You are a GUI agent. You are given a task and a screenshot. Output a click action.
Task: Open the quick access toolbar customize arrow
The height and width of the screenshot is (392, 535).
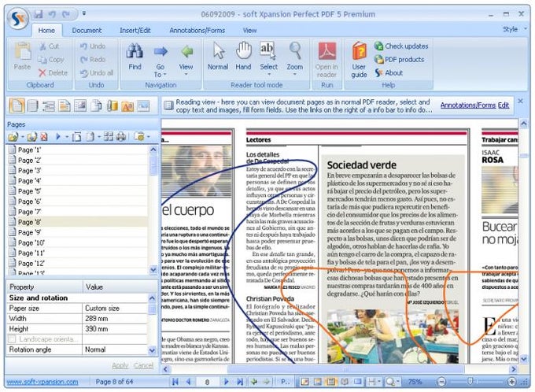84,13
